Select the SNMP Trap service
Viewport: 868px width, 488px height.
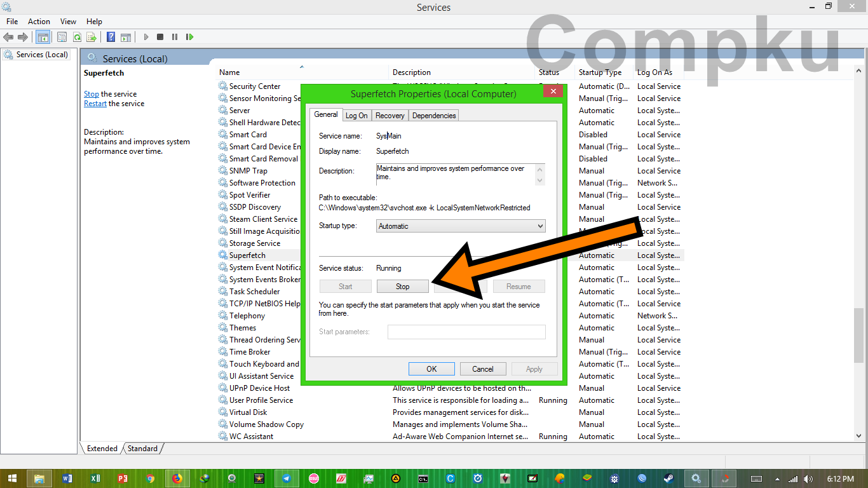point(248,171)
